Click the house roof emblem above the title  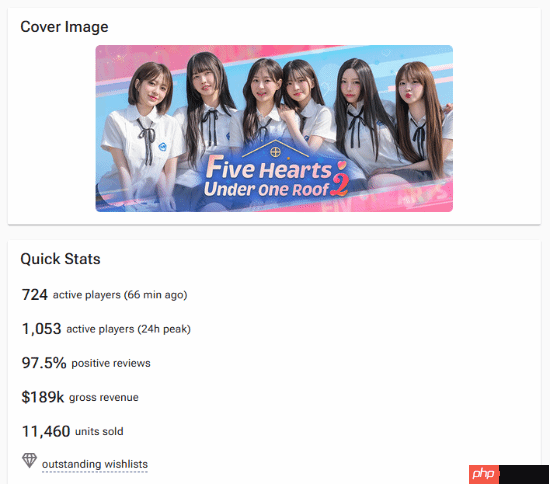tap(275, 149)
